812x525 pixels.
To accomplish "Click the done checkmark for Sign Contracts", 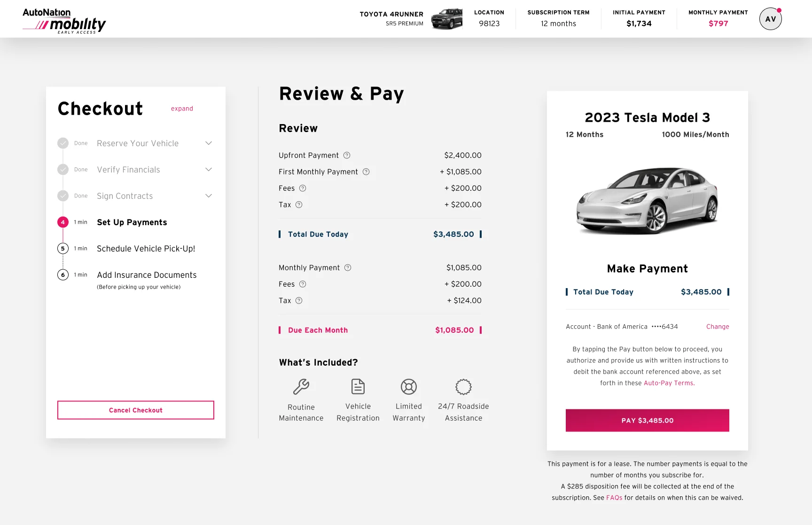I will click(x=63, y=196).
